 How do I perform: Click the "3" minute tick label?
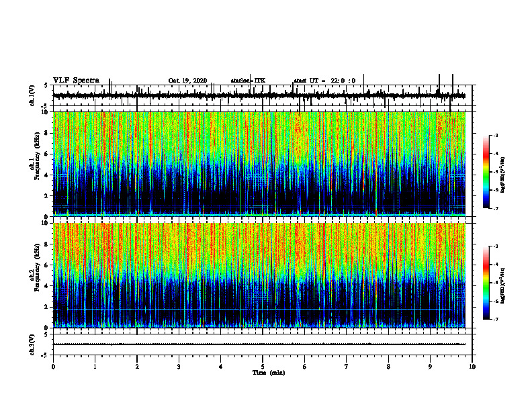(x=179, y=367)
